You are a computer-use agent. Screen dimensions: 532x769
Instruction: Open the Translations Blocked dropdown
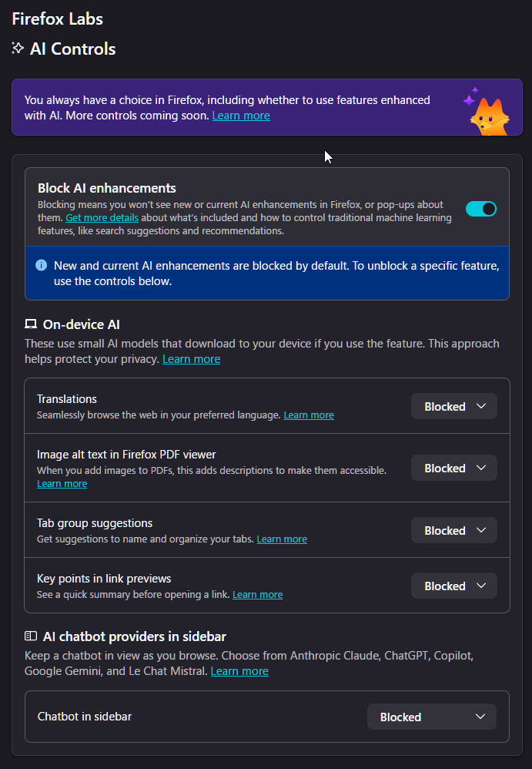click(x=453, y=406)
